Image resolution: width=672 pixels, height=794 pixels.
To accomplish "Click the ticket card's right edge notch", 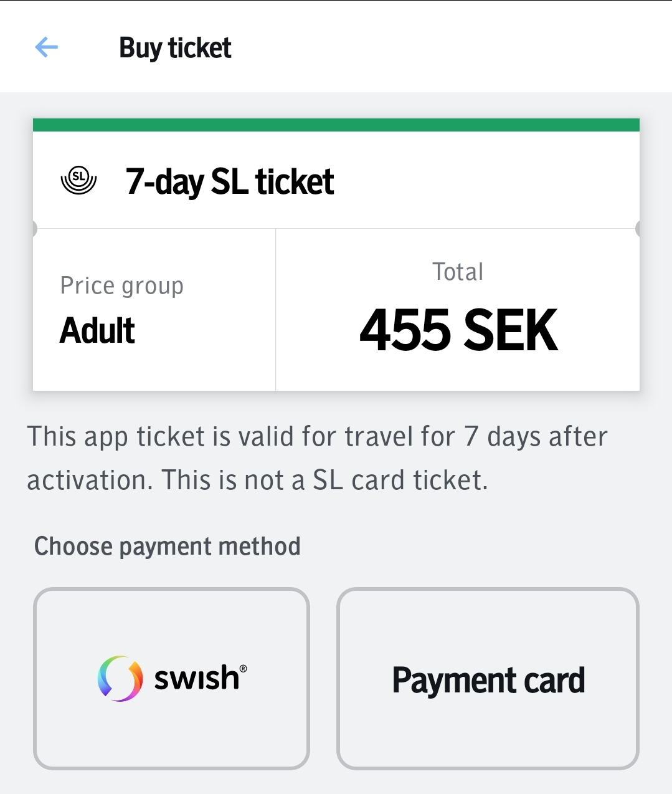I will 638,229.
